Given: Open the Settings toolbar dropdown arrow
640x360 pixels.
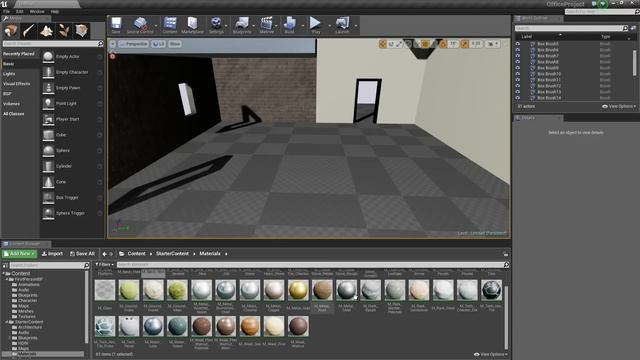Looking at the screenshot, I should click(x=227, y=26).
